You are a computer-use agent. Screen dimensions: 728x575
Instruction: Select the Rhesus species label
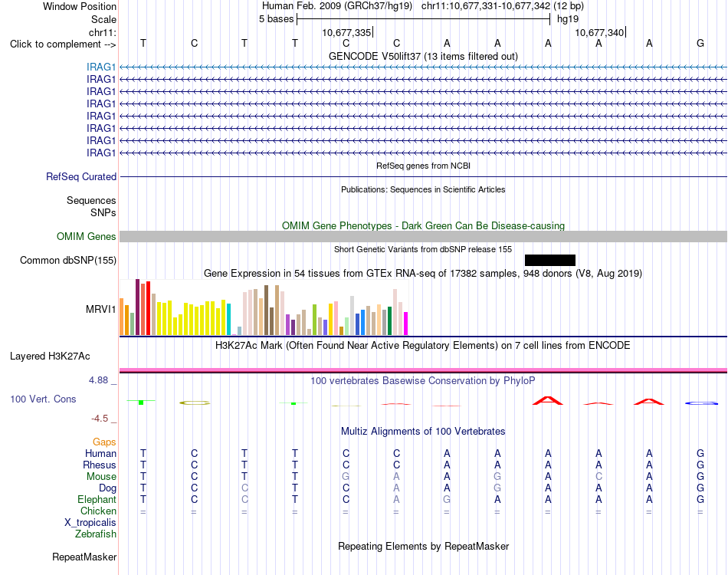click(100, 465)
